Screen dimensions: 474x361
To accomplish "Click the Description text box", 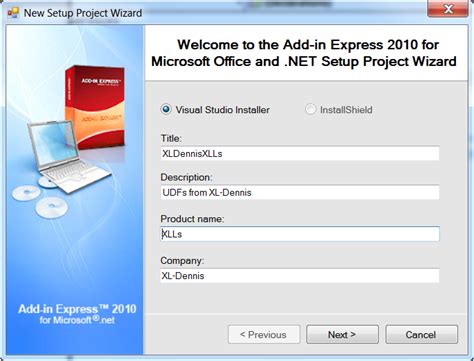I will (300, 192).
